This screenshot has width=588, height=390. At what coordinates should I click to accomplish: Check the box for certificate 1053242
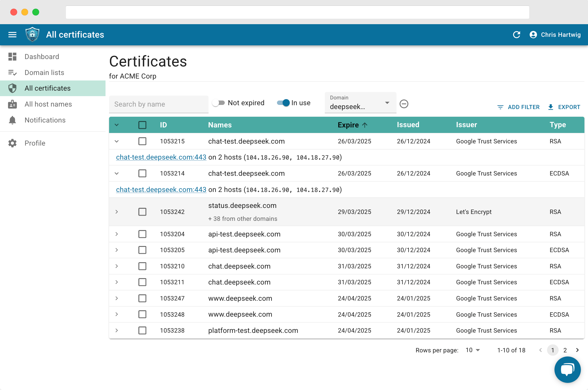tap(142, 212)
